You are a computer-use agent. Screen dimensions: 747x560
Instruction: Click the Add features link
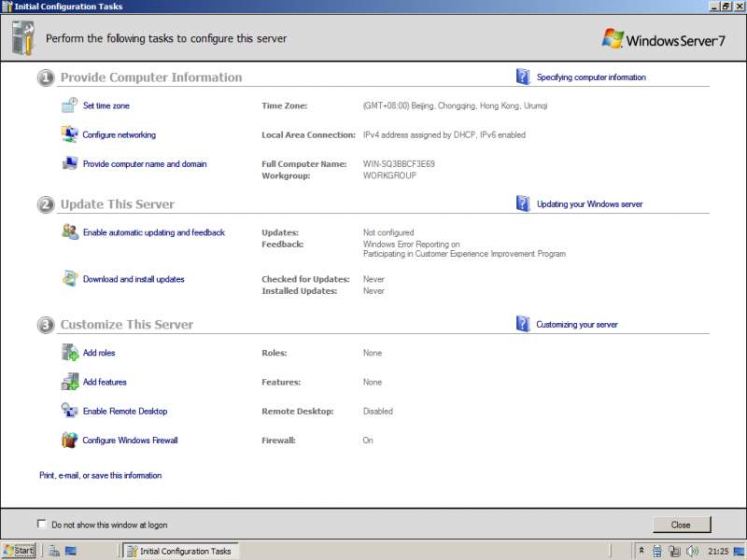coord(105,382)
